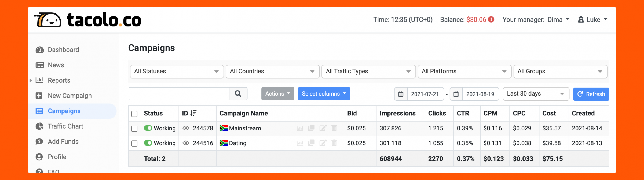Open statistics chart for Dating campaign
The height and width of the screenshot is (180, 644).
pyautogui.click(x=300, y=143)
